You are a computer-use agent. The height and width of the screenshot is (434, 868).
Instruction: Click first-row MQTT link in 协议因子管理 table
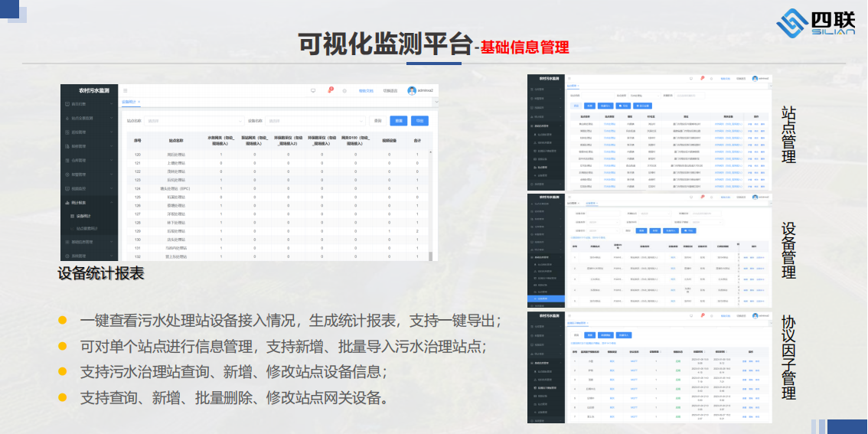634,361
